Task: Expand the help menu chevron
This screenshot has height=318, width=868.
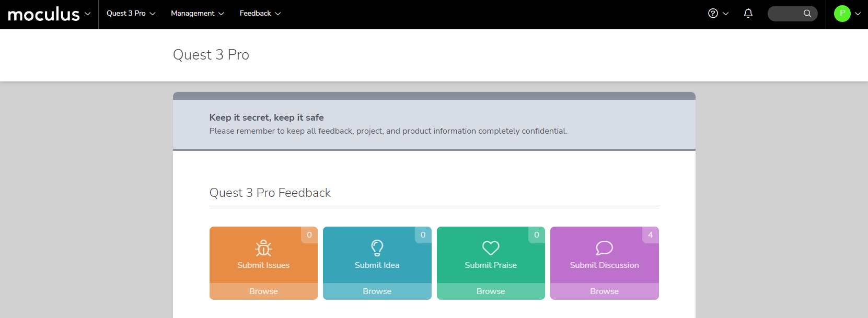Action: (725, 14)
